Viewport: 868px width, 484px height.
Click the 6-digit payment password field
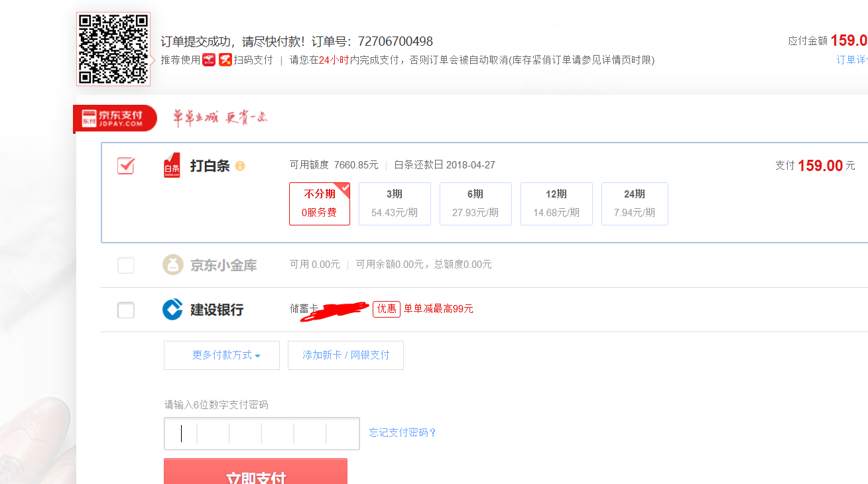[x=262, y=434]
